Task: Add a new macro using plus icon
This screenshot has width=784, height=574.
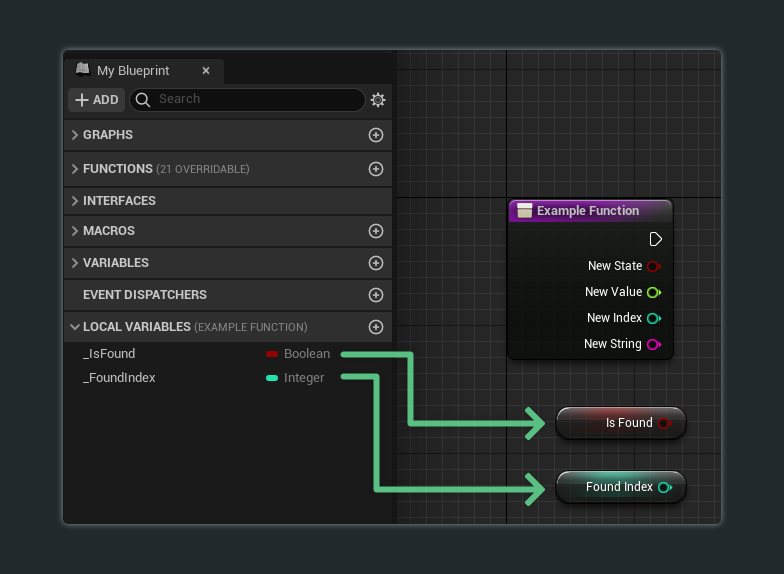Action: (376, 231)
